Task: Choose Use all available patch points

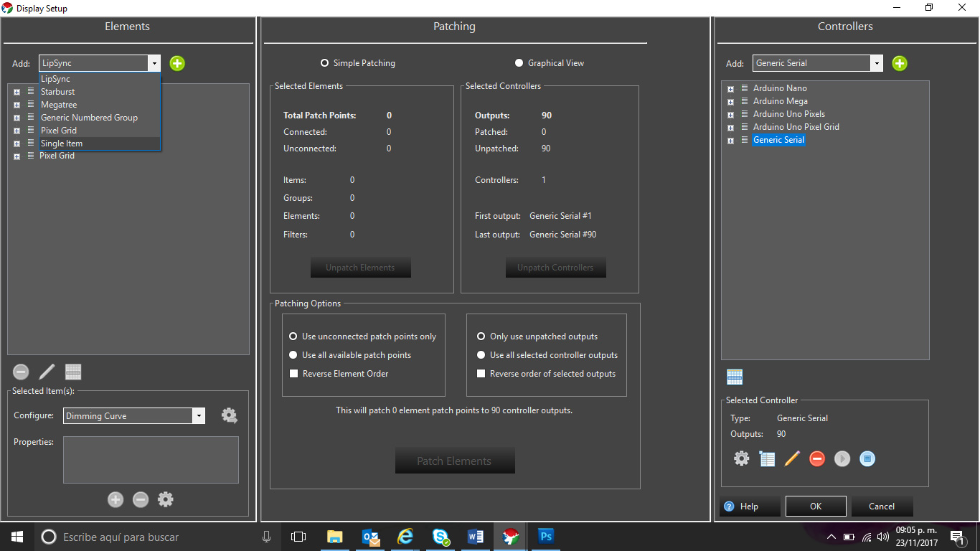Action: 293,355
